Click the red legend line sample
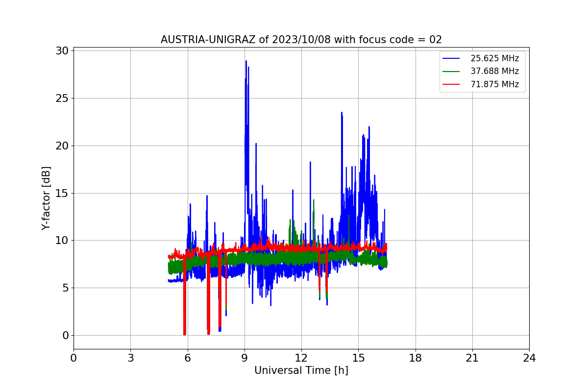The width and height of the screenshot is (588, 392). pyautogui.click(x=451, y=84)
